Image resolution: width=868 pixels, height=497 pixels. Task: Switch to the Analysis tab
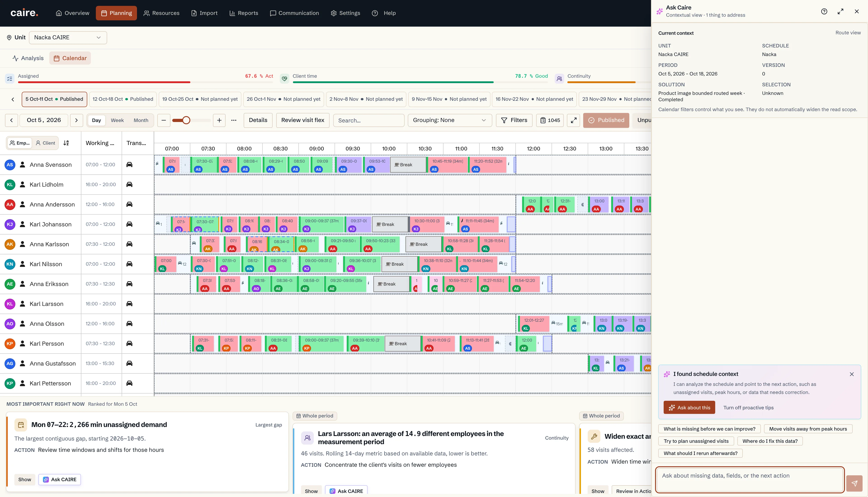pyautogui.click(x=28, y=58)
